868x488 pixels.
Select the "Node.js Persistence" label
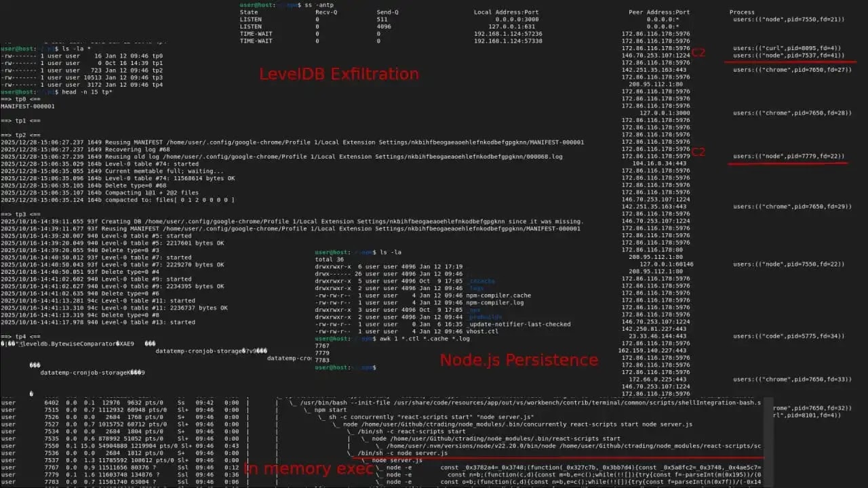(519, 360)
